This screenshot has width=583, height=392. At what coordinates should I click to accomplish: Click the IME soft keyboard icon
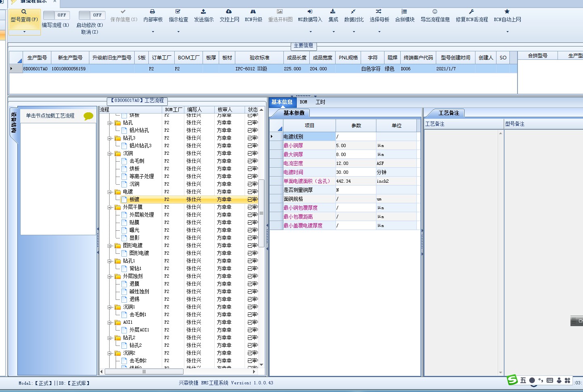click(x=550, y=380)
